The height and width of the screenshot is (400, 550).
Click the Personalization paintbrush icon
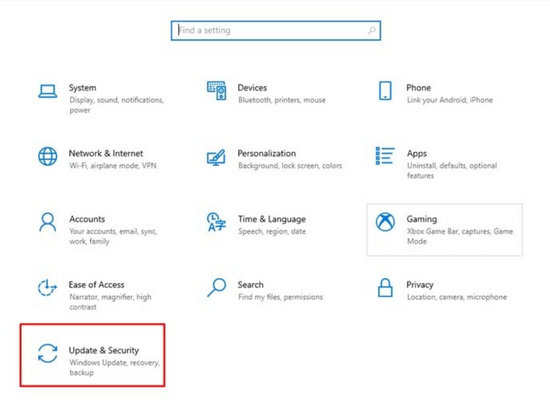[216, 157]
